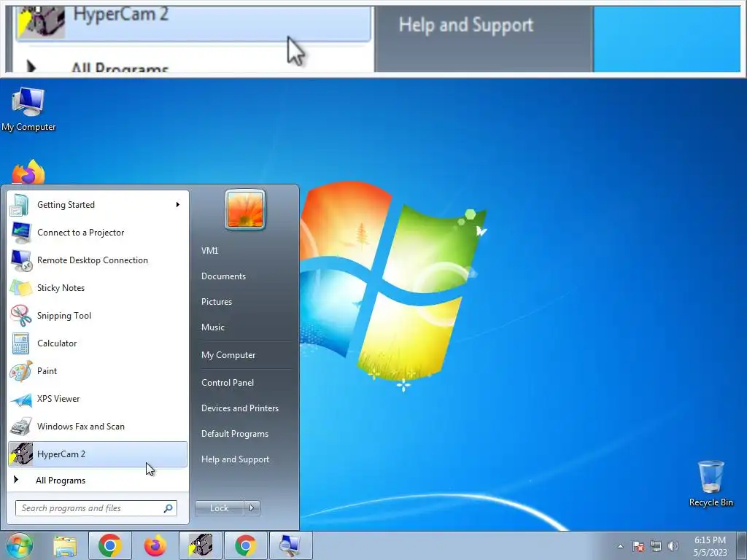The width and height of the screenshot is (747, 560).
Task: Click the Windows Start orb
Action: click(19, 545)
